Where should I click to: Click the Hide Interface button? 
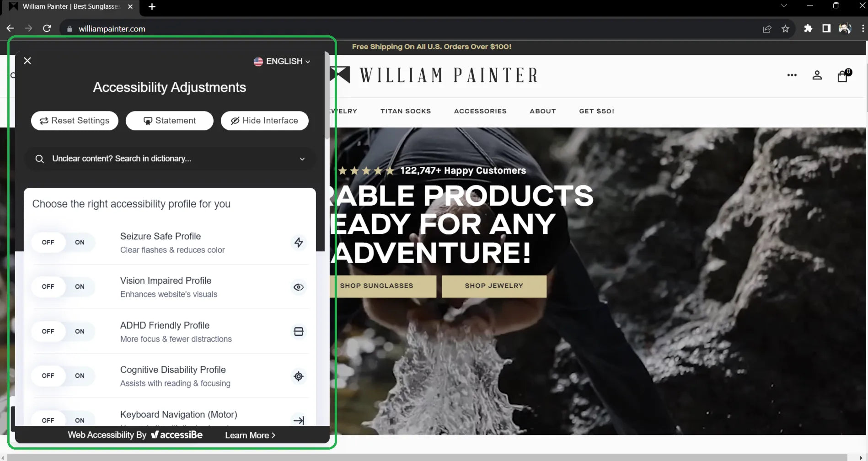tap(264, 121)
